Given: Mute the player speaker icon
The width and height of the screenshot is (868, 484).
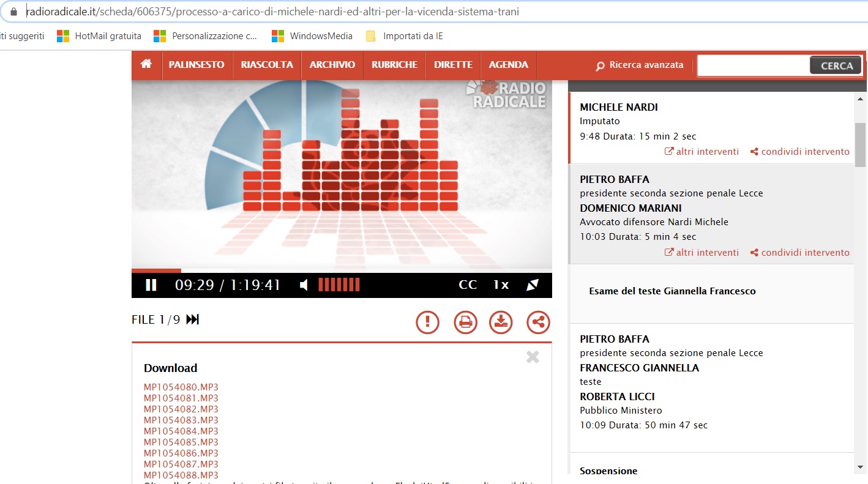Looking at the screenshot, I should [x=304, y=285].
